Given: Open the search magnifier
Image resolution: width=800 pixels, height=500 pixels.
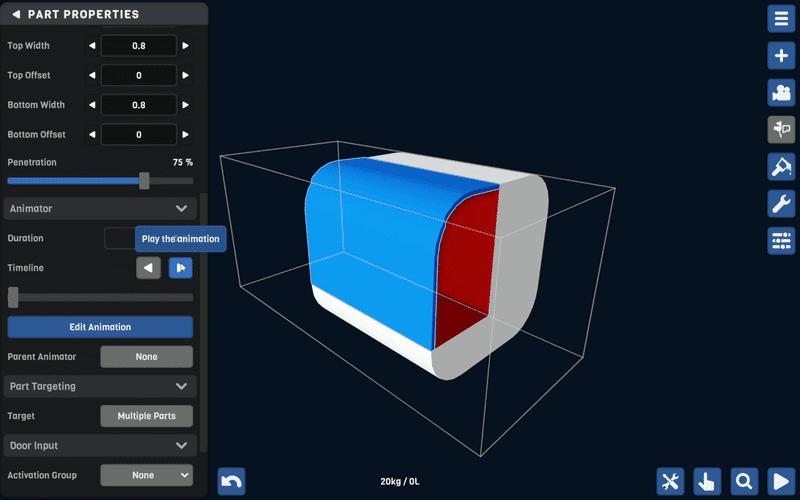Looking at the screenshot, I should click(744, 481).
